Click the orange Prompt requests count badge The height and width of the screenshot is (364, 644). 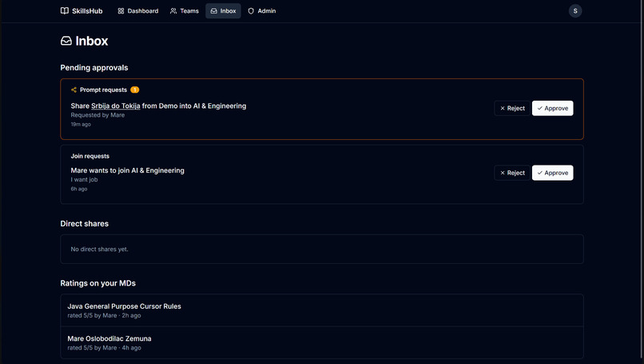point(135,90)
